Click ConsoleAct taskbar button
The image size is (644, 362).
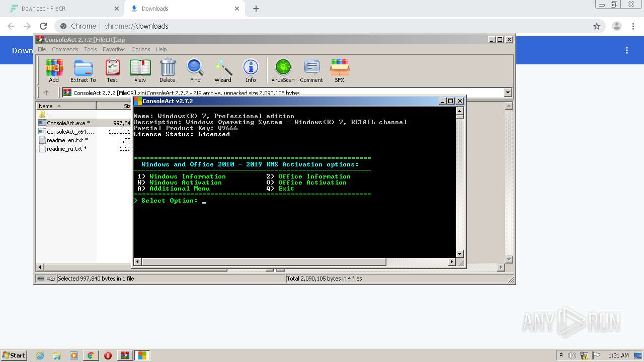pos(142,355)
